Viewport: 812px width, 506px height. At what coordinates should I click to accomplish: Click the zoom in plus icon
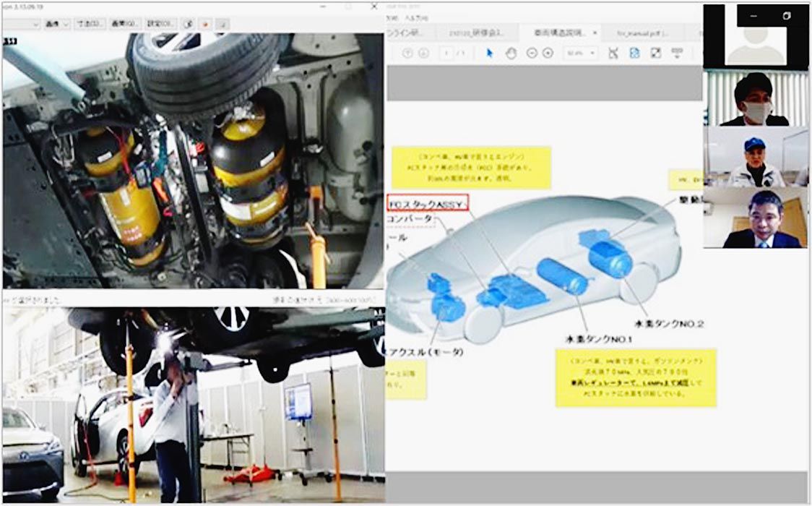tap(548, 53)
